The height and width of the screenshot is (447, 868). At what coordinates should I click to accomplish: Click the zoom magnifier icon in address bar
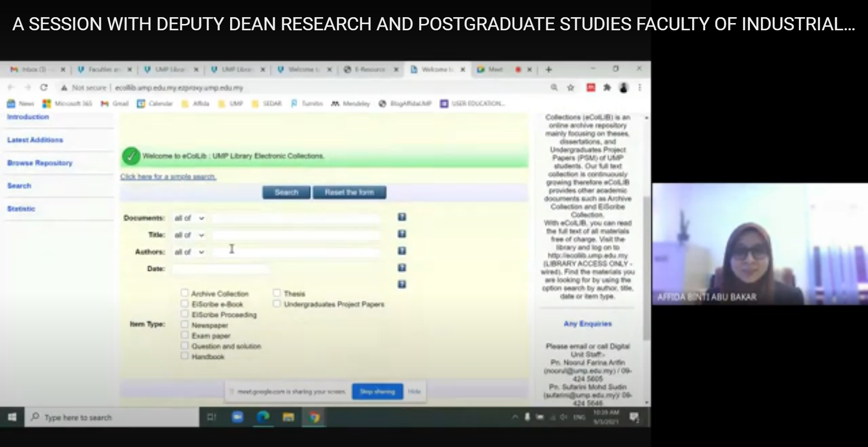point(554,88)
